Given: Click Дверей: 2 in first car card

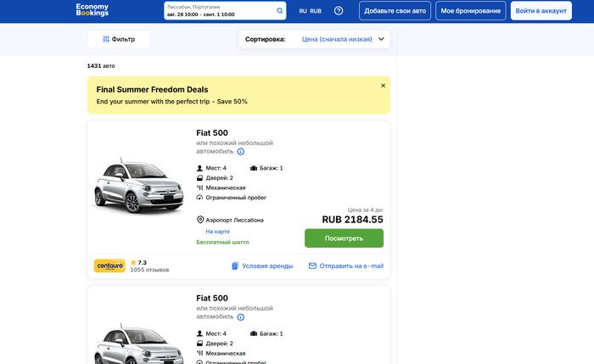Looking at the screenshot, I should (219, 177).
